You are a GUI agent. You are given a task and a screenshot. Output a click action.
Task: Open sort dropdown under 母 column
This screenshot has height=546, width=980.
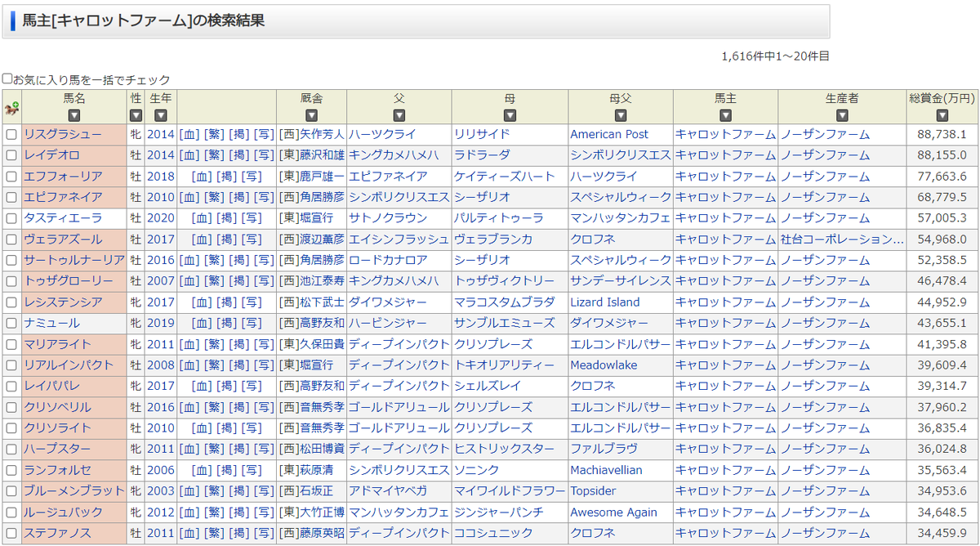510,115
